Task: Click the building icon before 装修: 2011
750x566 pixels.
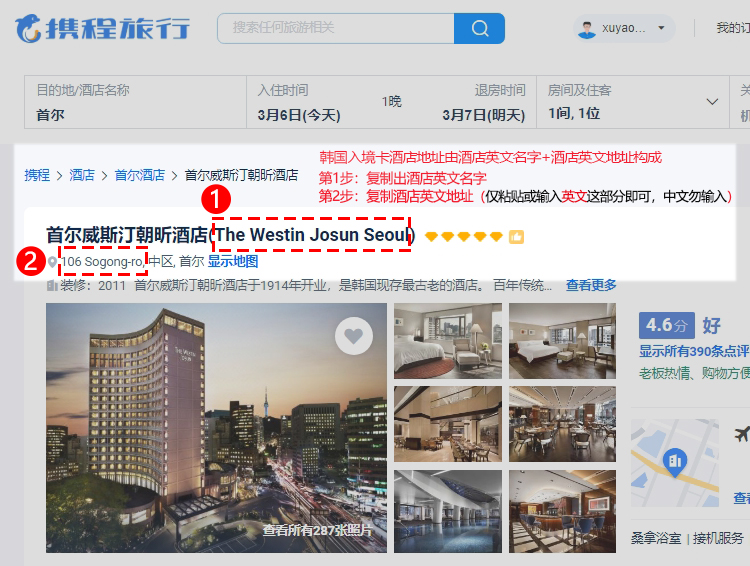Action: tap(52, 286)
